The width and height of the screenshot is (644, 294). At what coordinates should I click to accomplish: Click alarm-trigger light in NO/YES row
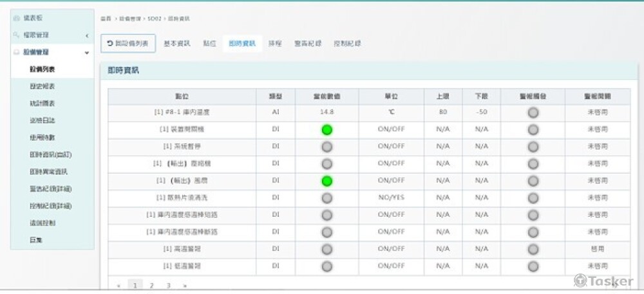(533, 198)
